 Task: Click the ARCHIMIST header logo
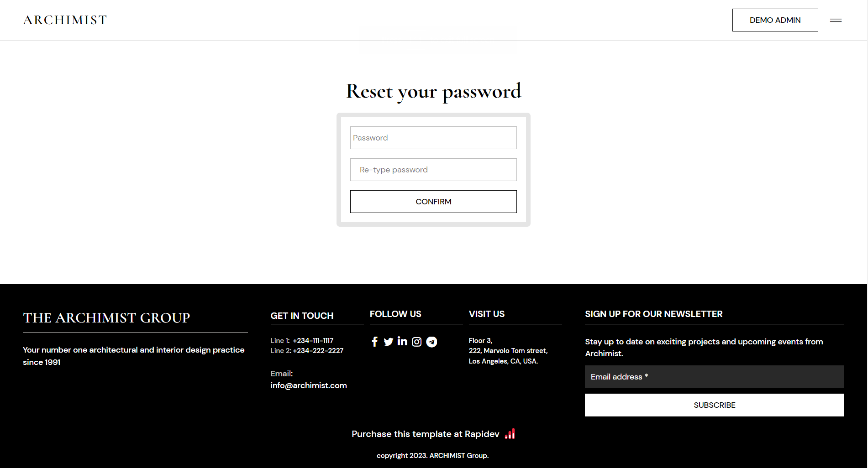[x=65, y=20]
